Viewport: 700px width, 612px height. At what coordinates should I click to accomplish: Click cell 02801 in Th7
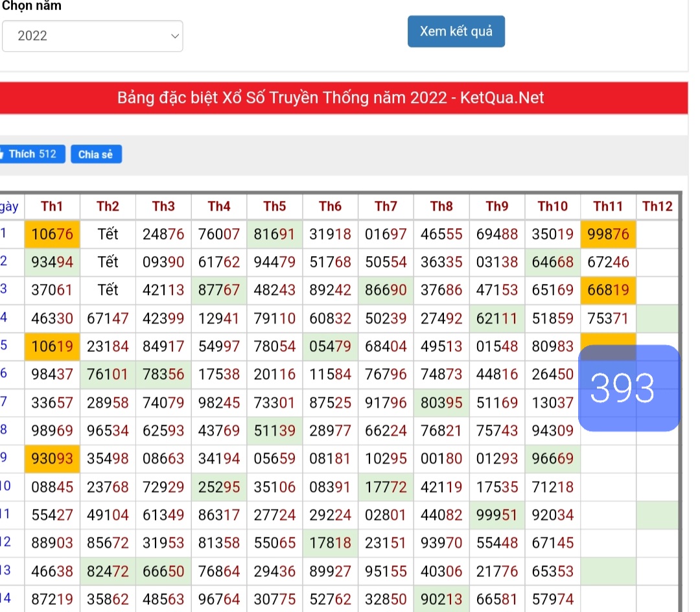[x=386, y=515]
